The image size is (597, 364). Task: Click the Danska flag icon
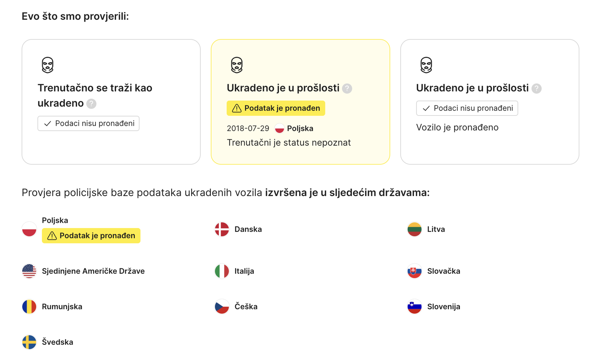(222, 229)
